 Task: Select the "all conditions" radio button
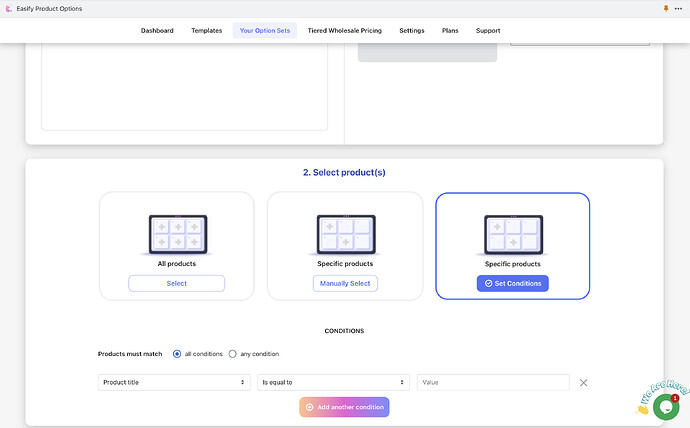tap(177, 353)
